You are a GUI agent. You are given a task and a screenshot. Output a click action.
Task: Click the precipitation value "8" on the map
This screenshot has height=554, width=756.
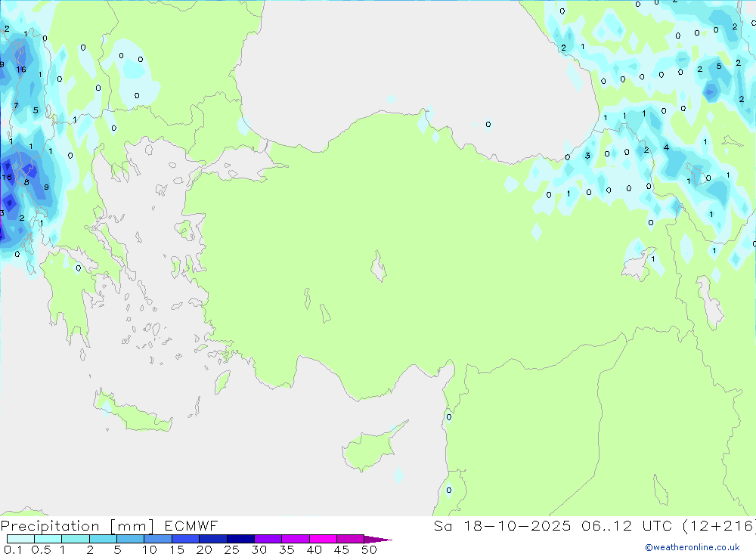click(x=26, y=182)
